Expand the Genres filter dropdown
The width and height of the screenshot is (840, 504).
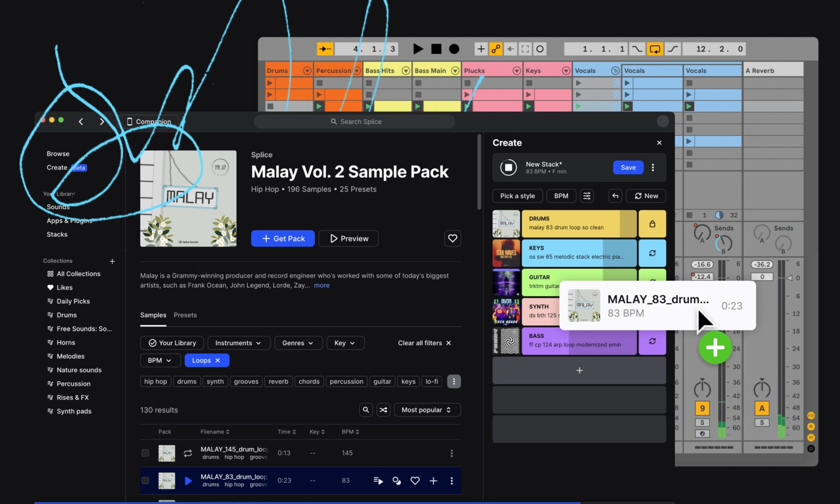click(298, 343)
